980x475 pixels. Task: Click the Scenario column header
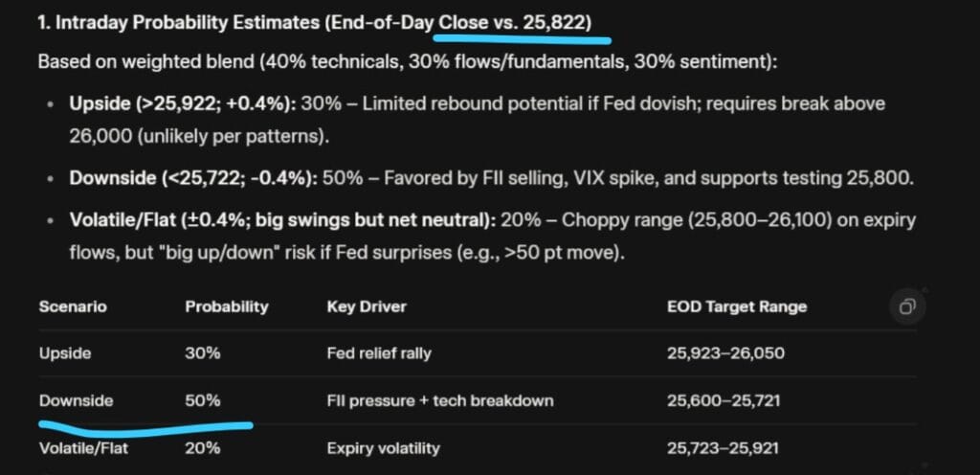click(x=73, y=307)
